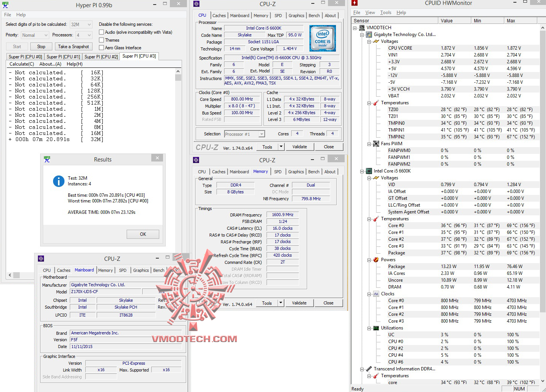The width and height of the screenshot is (546, 392).
Task: Toggle the Aero Glass Interface checkbox
Action: [x=101, y=47]
